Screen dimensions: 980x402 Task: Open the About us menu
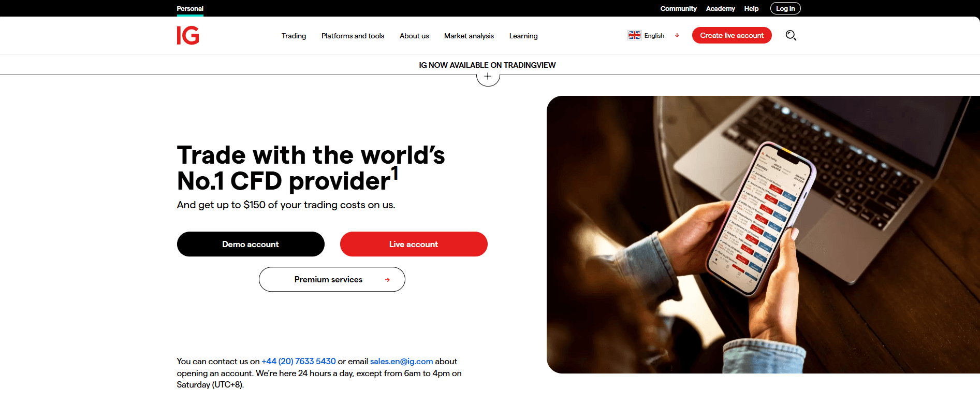(x=414, y=36)
